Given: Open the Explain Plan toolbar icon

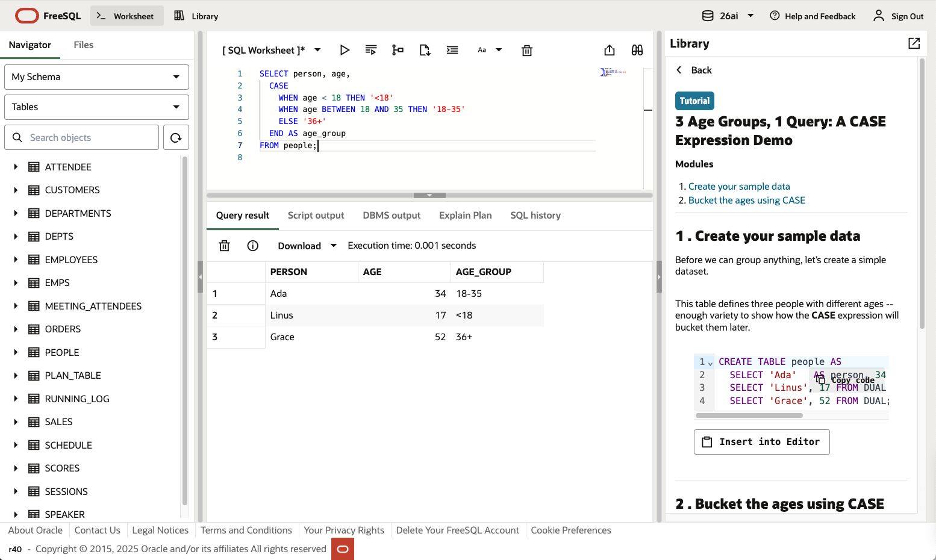Looking at the screenshot, I should [x=398, y=50].
